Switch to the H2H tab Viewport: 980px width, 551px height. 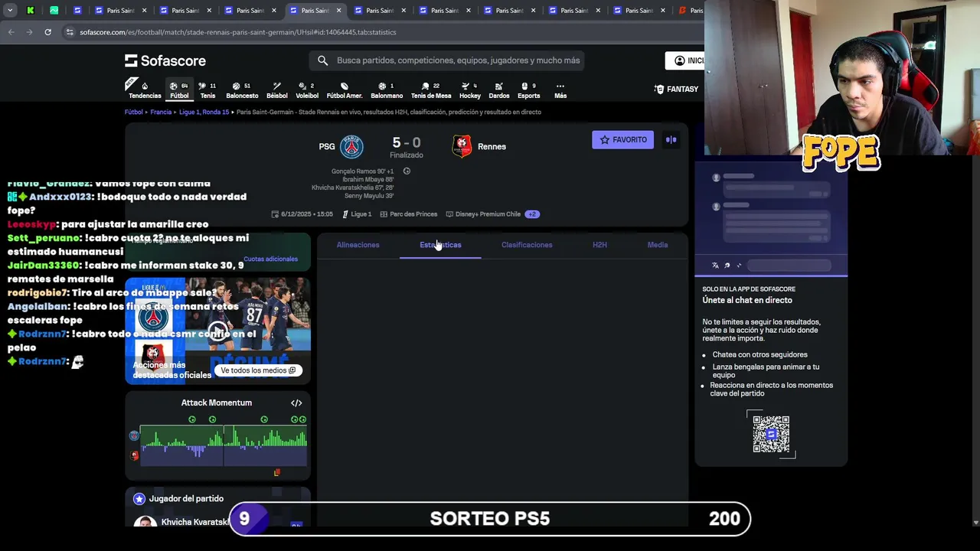point(599,245)
